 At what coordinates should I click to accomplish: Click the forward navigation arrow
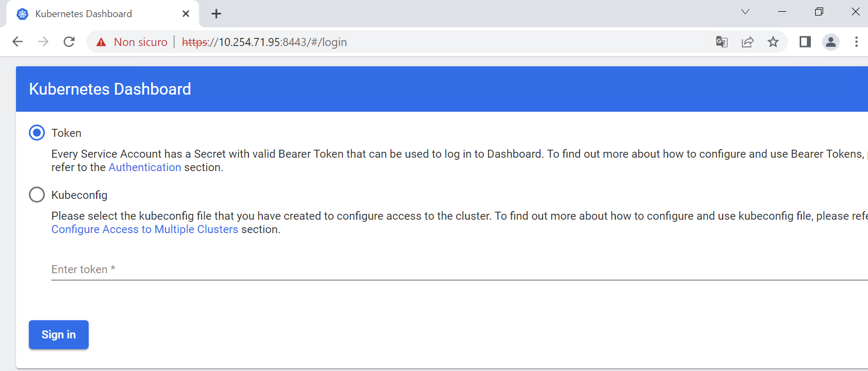[x=43, y=42]
